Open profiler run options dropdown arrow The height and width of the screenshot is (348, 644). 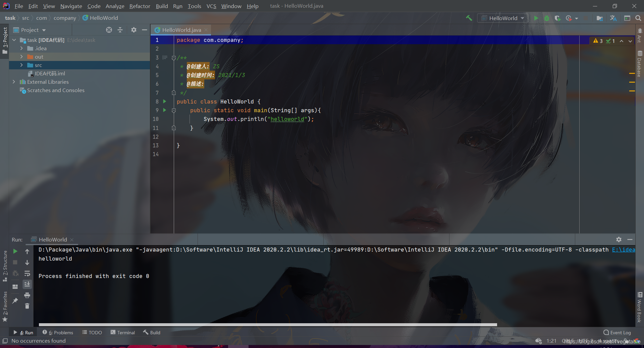point(577,18)
